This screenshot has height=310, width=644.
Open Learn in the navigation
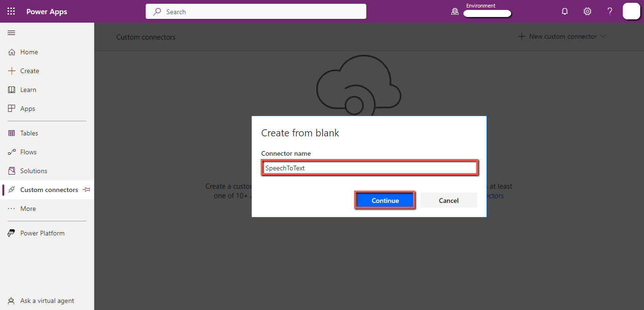coord(28,90)
